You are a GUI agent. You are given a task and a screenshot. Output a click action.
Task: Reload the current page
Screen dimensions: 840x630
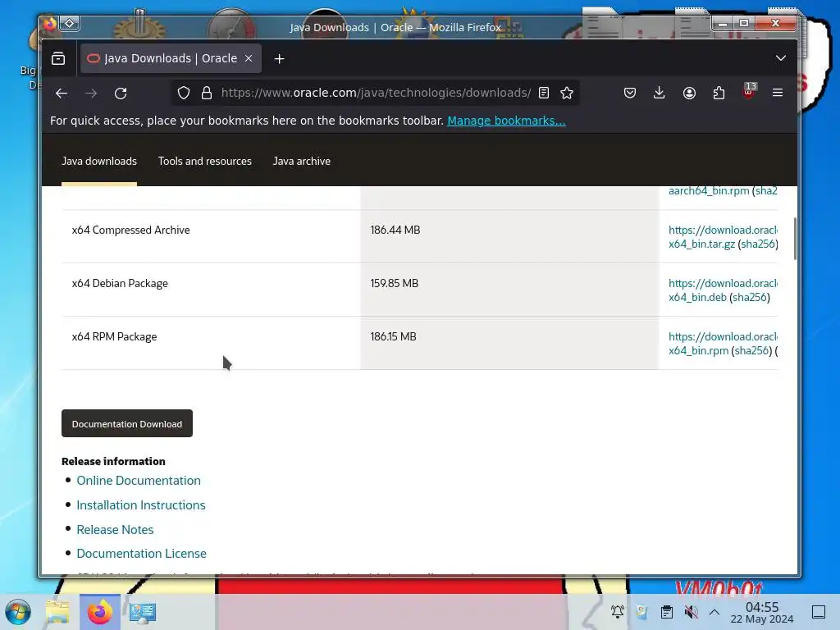click(121, 94)
